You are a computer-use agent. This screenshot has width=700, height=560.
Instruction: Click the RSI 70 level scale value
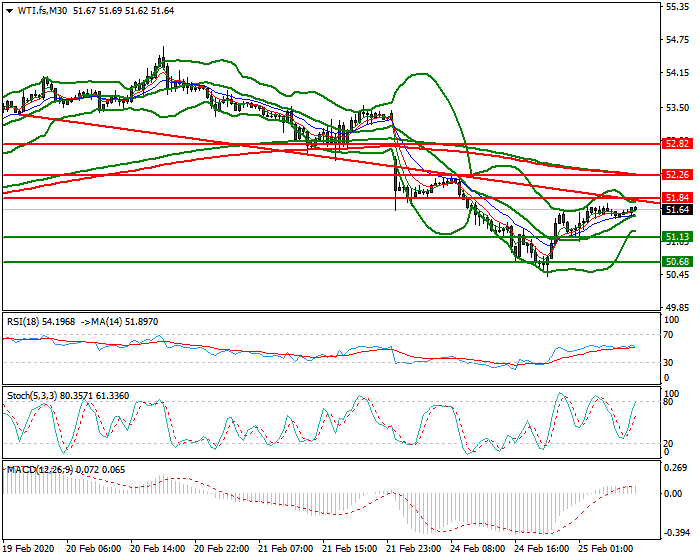pyautogui.click(x=668, y=335)
